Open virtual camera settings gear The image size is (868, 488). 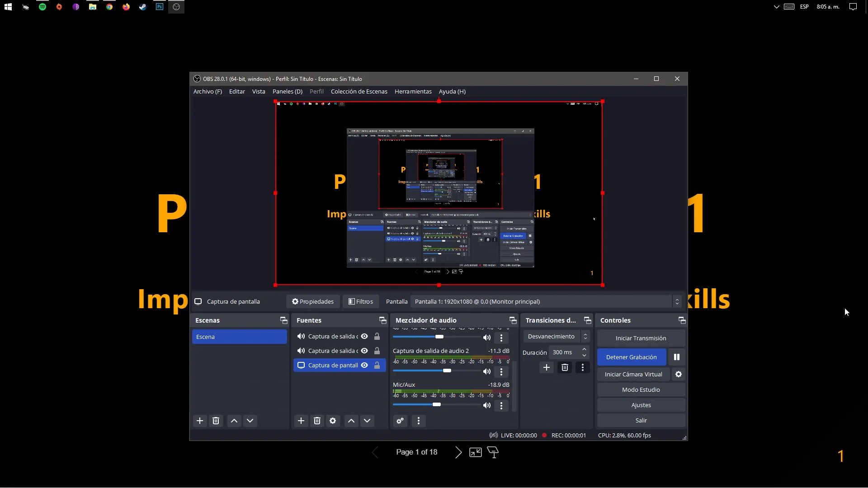click(678, 374)
